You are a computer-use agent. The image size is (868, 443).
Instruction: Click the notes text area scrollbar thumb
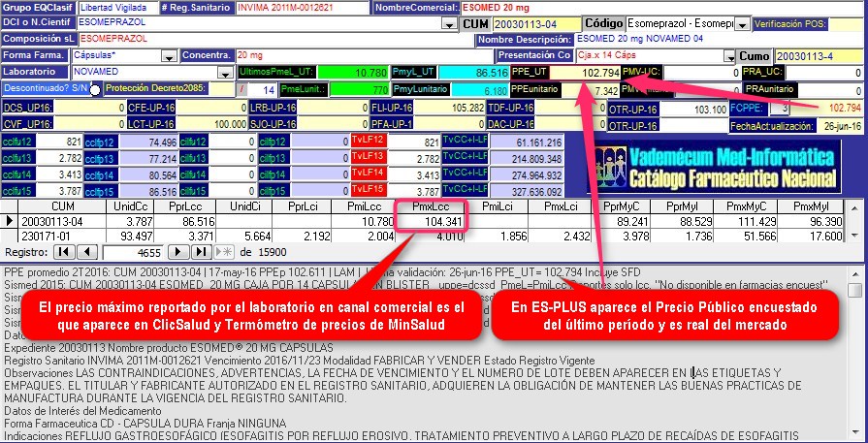click(855, 291)
